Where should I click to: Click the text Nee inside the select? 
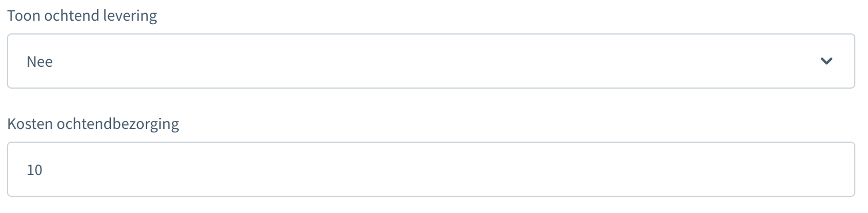(40, 62)
